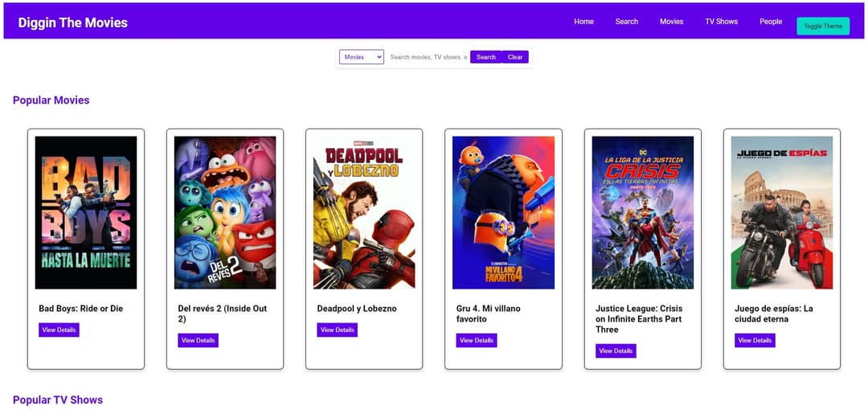The height and width of the screenshot is (414, 868).
Task: Click the Justice League Crisis poster
Action: tap(643, 212)
